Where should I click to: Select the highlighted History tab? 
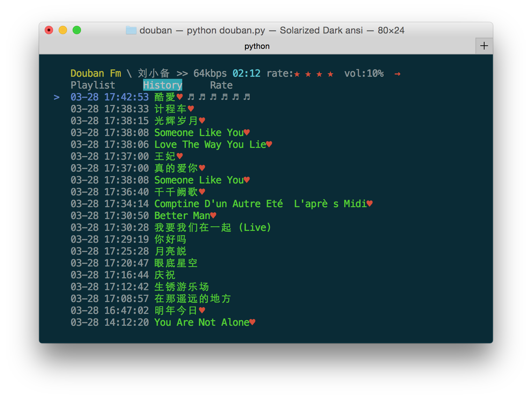pyautogui.click(x=163, y=85)
